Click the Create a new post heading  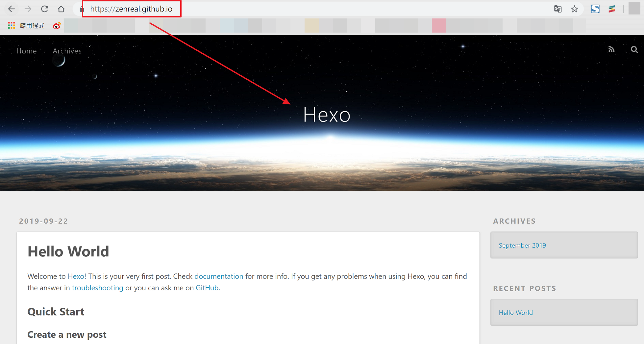pos(67,334)
